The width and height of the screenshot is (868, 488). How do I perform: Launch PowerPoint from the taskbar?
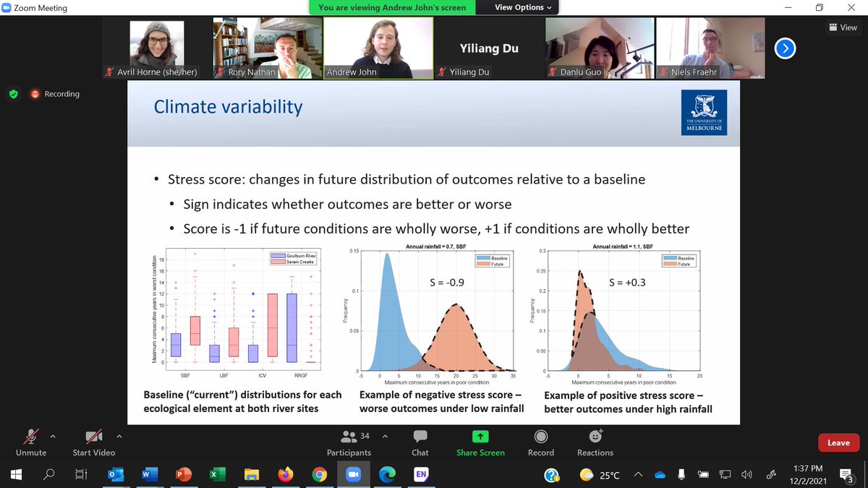pyautogui.click(x=183, y=475)
